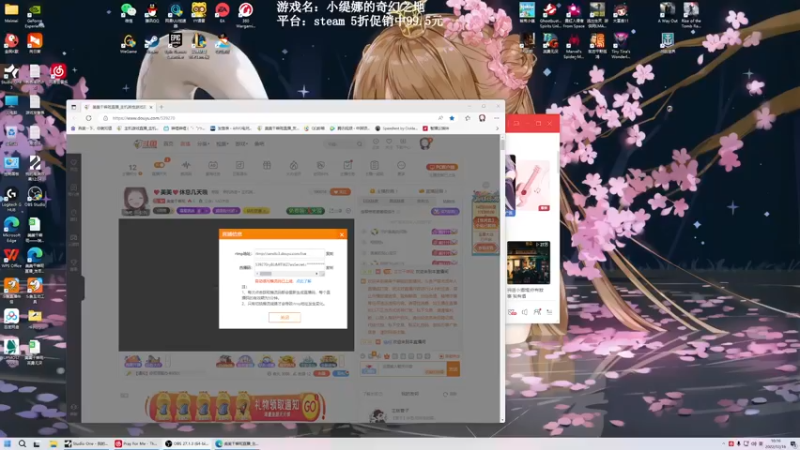Image resolution: width=800 pixels, height=450 pixels.
Task: Select the active Douyu browser tab
Action: [x=118, y=107]
